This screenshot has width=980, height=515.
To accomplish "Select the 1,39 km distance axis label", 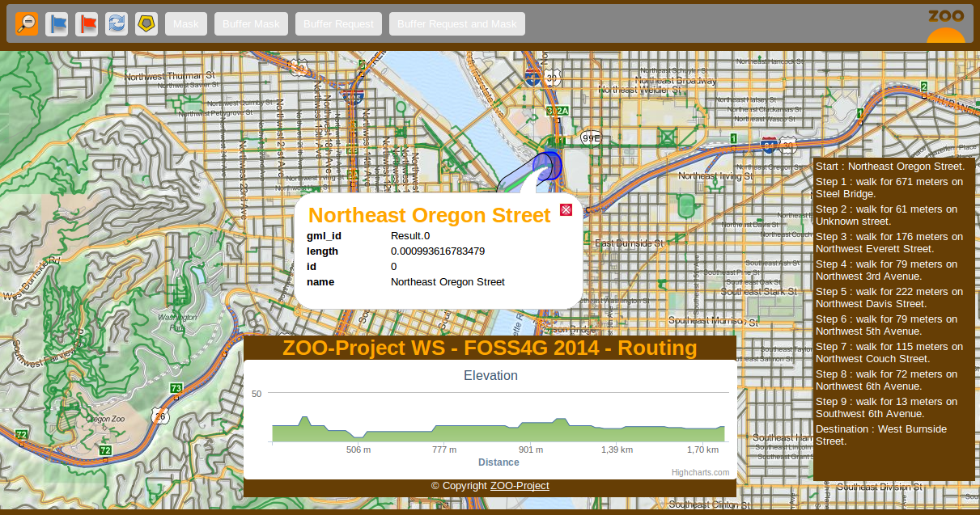I will coord(617,450).
